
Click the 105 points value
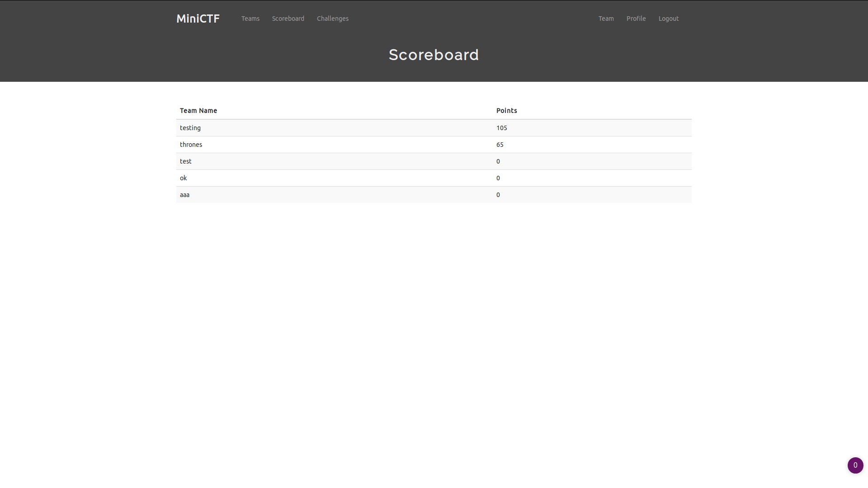501,128
